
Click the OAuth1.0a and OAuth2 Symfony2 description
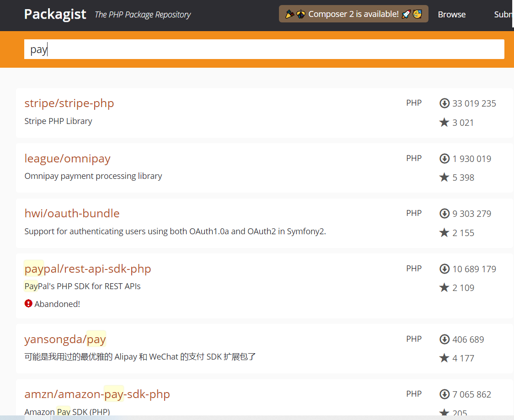175,232
